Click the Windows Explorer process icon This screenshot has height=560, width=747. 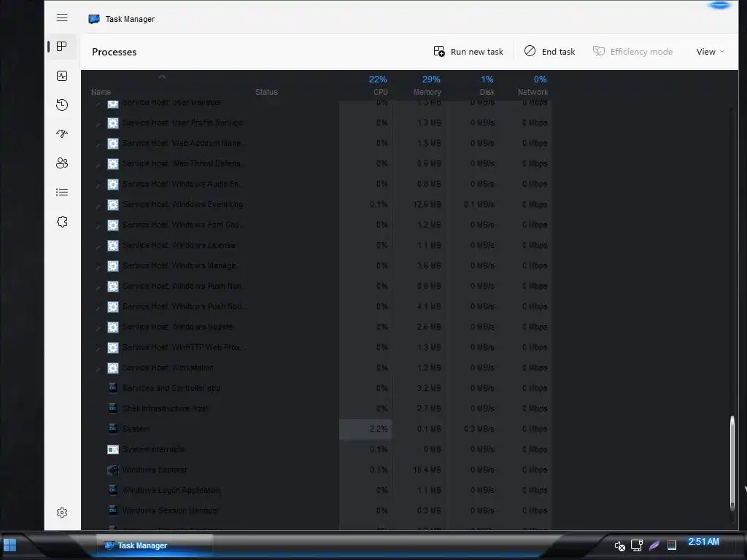tap(113, 470)
